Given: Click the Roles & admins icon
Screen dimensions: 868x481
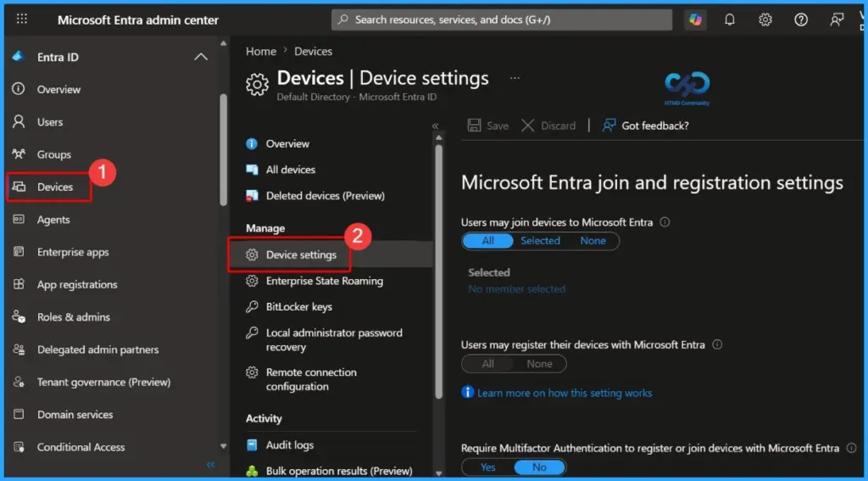Looking at the screenshot, I should pyautogui.click(x=19, y=317).
